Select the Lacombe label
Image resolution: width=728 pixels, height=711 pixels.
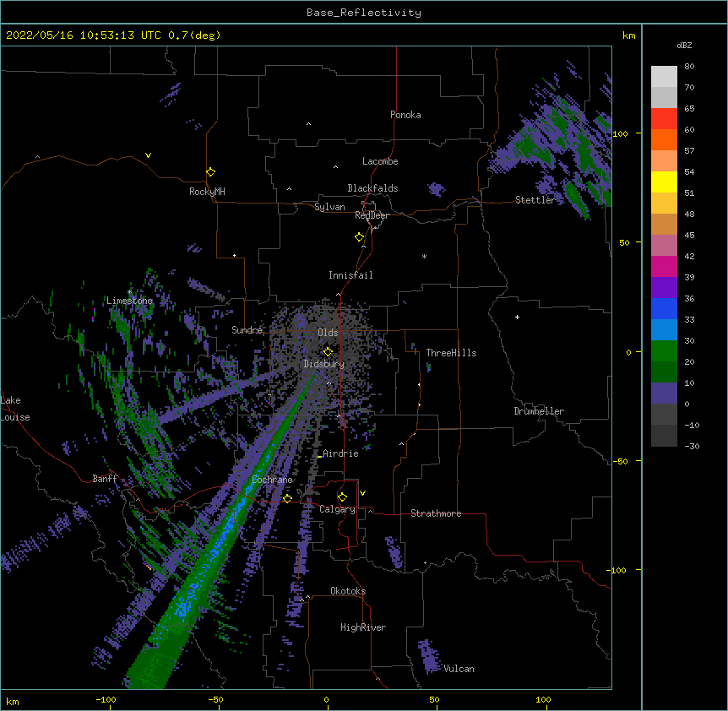[x=380, y=161]
